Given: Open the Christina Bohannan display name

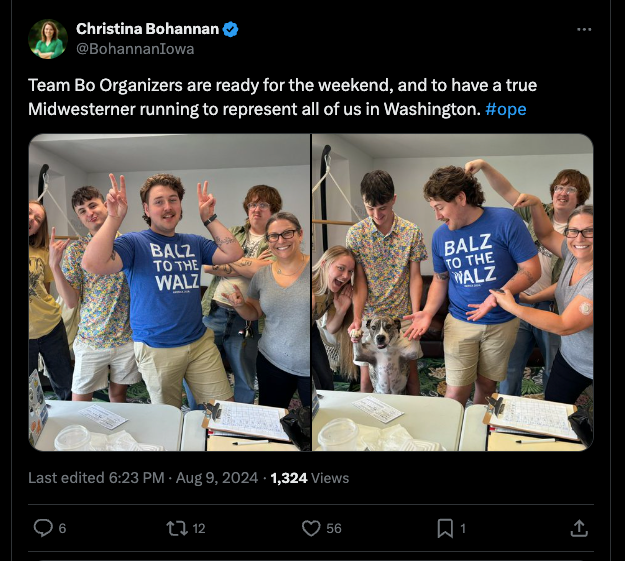Looking at the screenshot, I should click(147, 29).
